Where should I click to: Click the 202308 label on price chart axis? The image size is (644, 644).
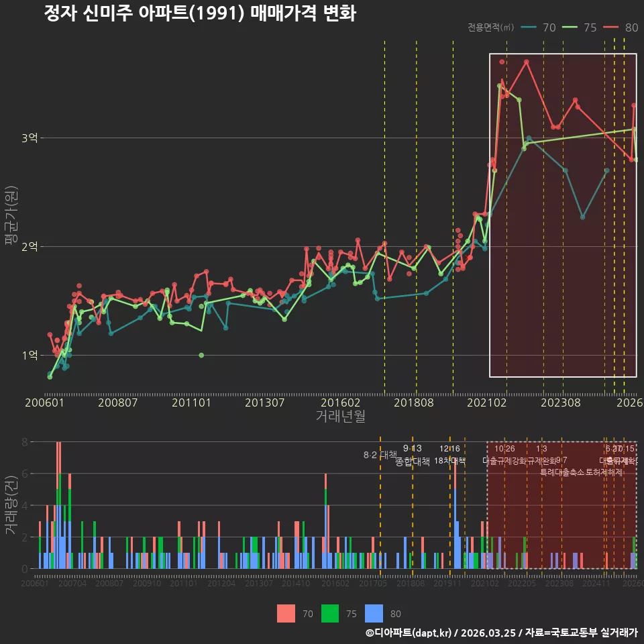561,402
